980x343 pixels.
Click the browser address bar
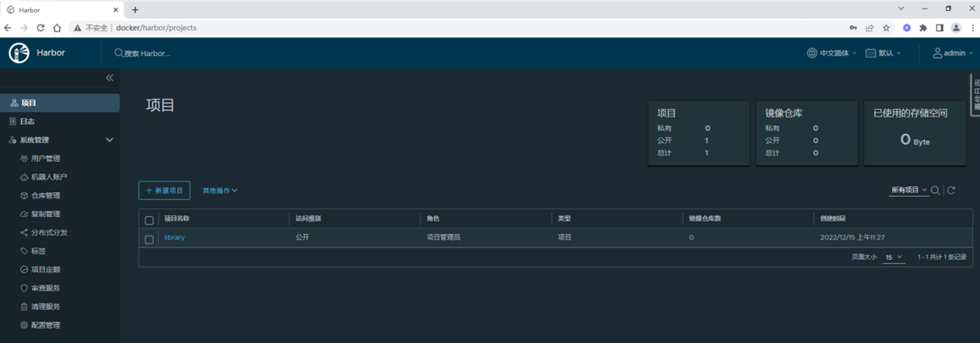(x=467, y=28)
